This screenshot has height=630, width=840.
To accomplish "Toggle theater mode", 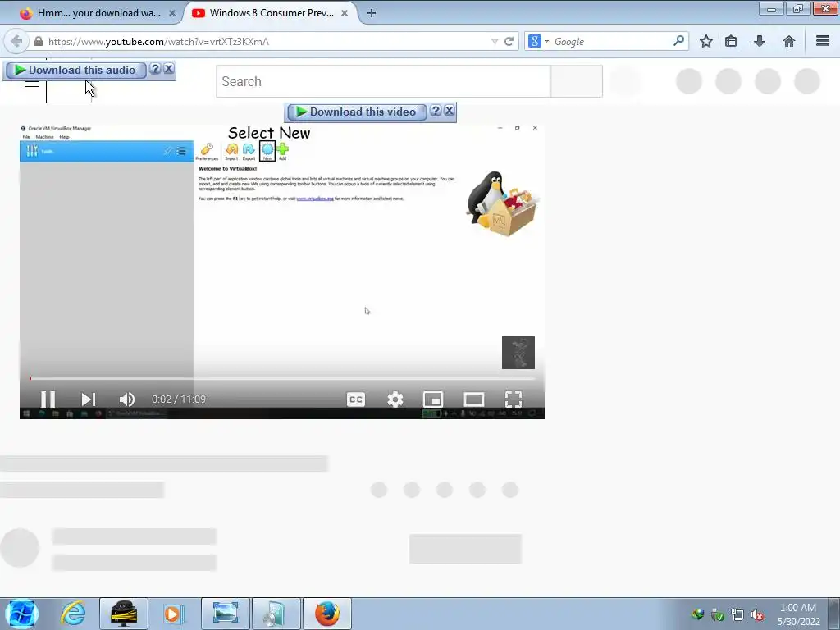I will point(473,399).
